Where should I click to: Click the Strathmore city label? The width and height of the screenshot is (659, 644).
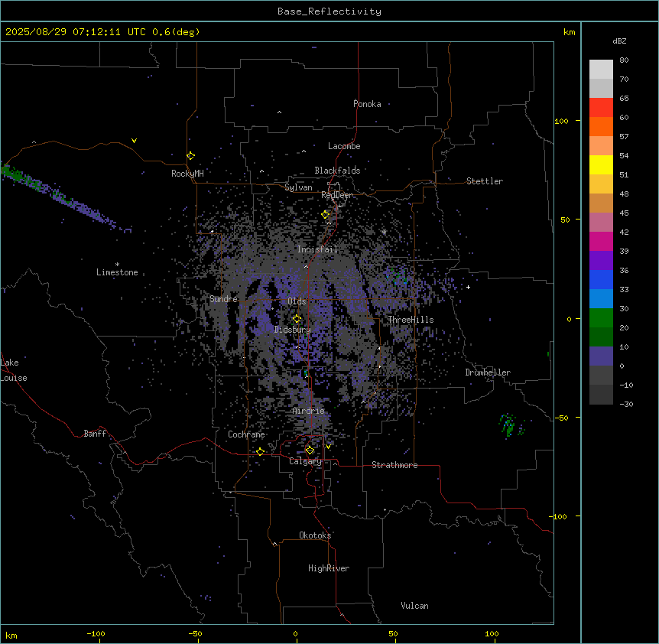click(394, 465)
